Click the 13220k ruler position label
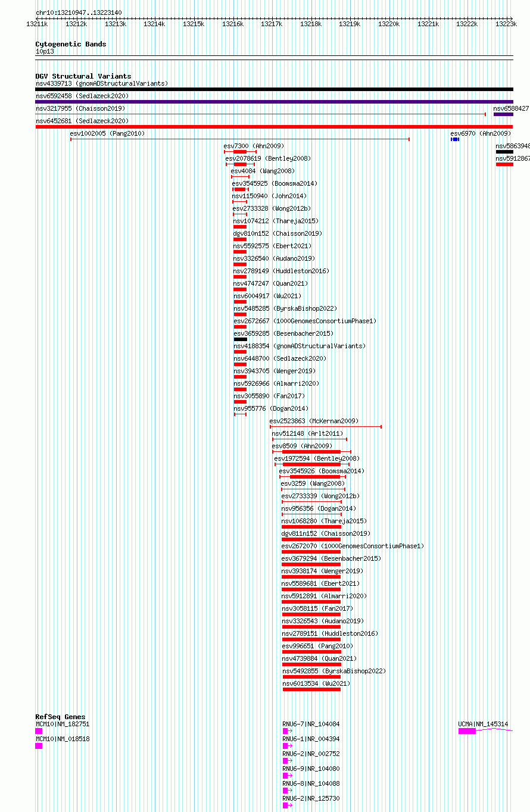530x812 pixels. pos(389,24)
